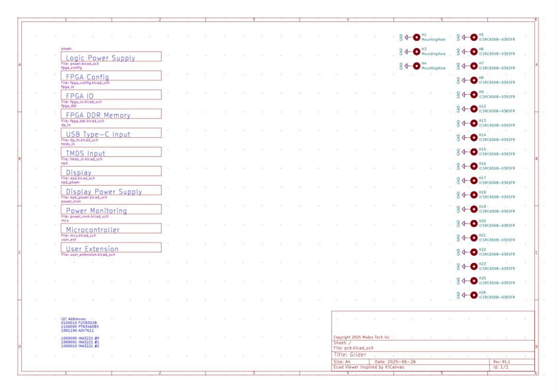
Task: Click the '1001100 ADV7611' address line
Action: click(x=77, y=331)
